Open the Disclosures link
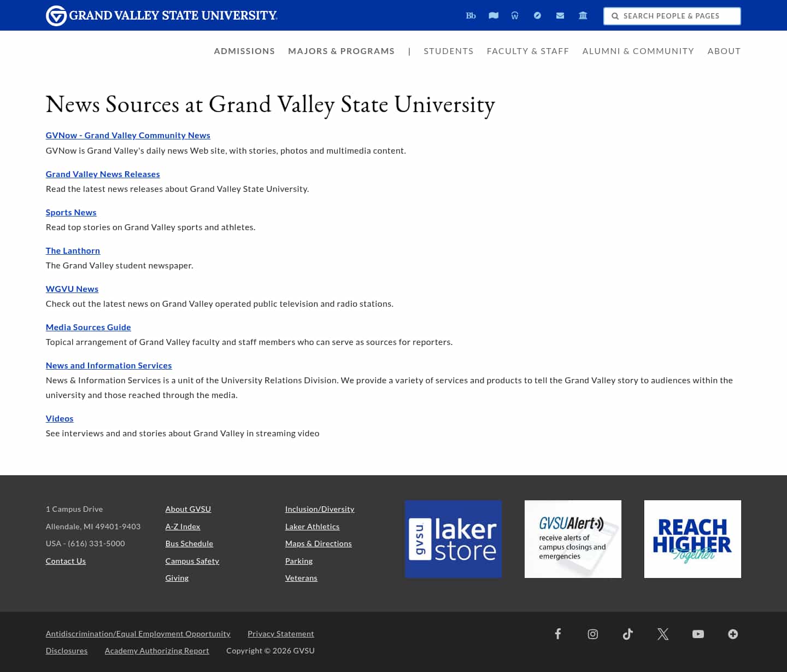This screenshot has width=787, height=672. click(67, 651)
